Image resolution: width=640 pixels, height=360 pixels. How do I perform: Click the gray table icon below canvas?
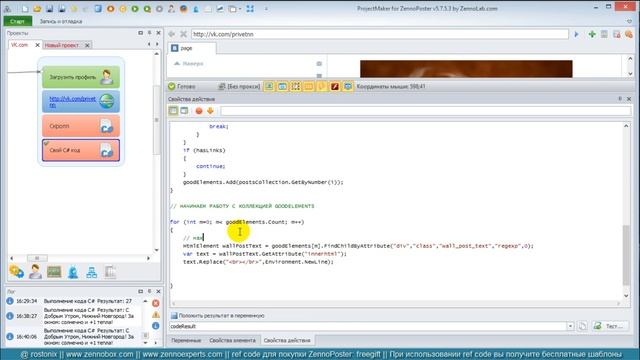coord(110,272)
